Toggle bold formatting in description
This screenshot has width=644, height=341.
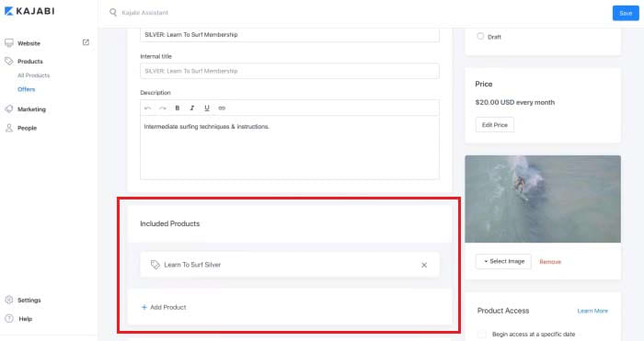(178, 108)
